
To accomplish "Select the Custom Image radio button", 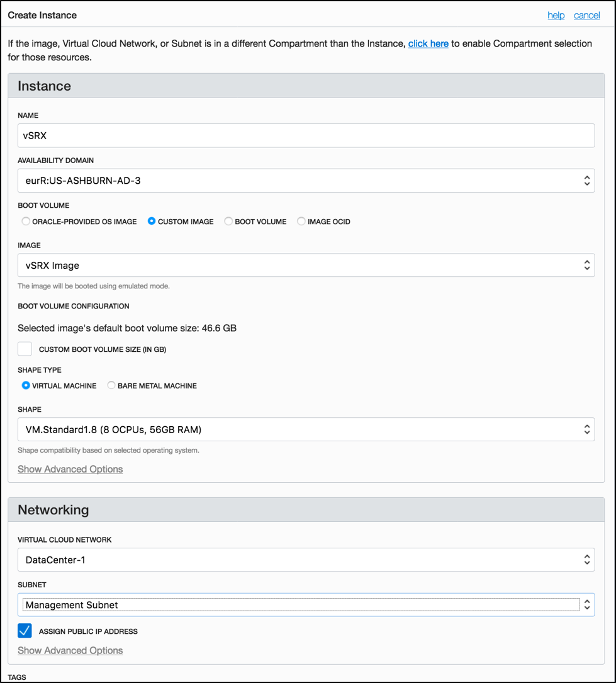I will (x=152, y=222).
